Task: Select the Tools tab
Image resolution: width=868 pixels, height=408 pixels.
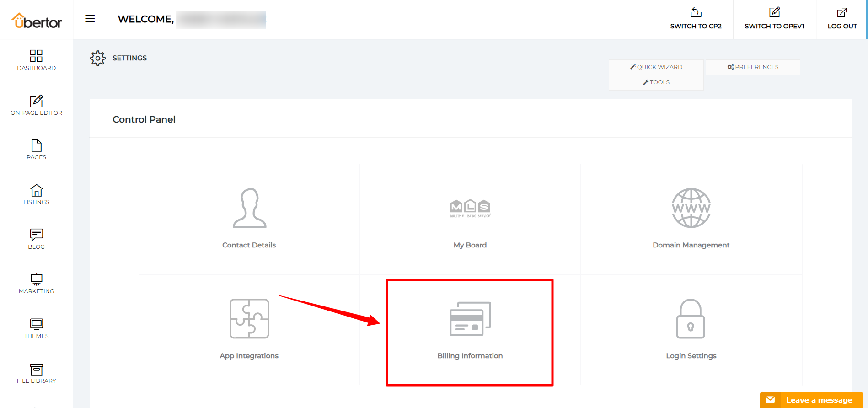Action: (656, 82)
